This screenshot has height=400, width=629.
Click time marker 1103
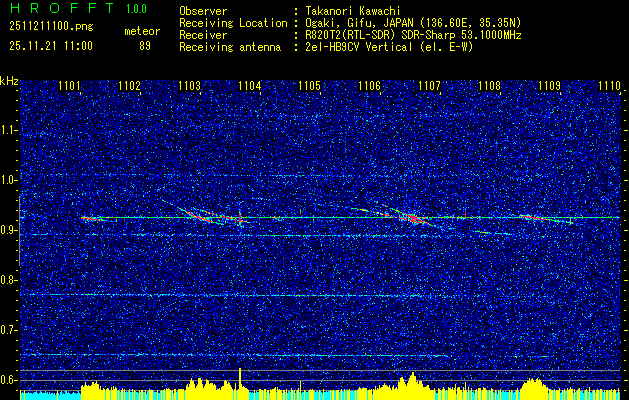pyautogui.click(x=189, y=86)
